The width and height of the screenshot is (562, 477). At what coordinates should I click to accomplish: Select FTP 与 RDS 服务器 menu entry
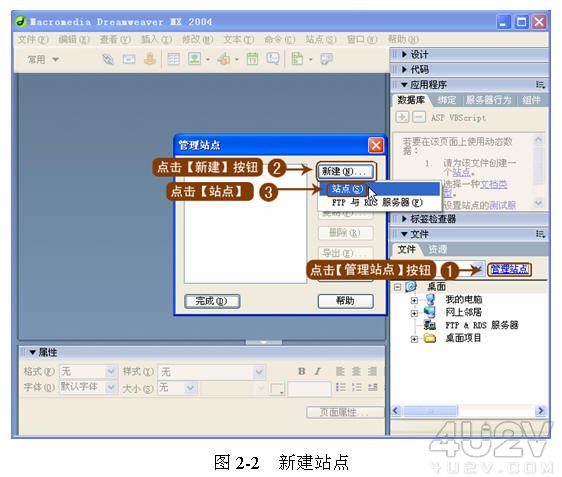coord(380,202)
